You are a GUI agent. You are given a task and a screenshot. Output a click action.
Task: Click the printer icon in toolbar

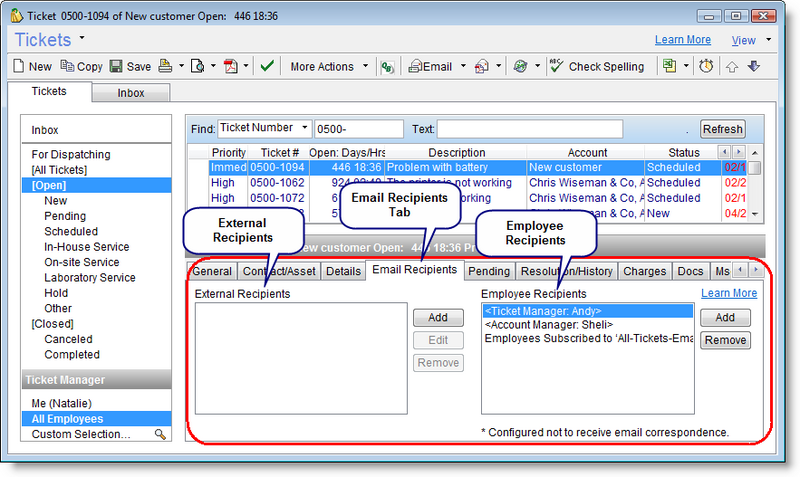165,67
